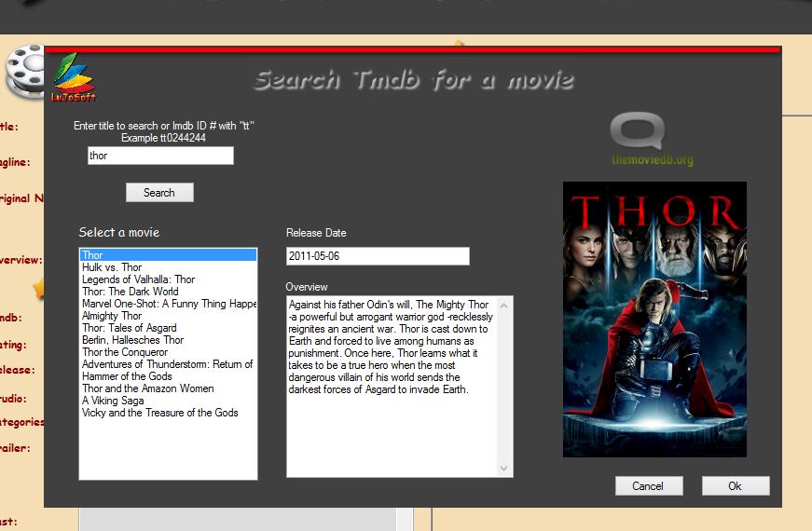Dismiss dialog using Cancel button
The width and height of the screenshot is (812, 531).
[x=648, y=485]
